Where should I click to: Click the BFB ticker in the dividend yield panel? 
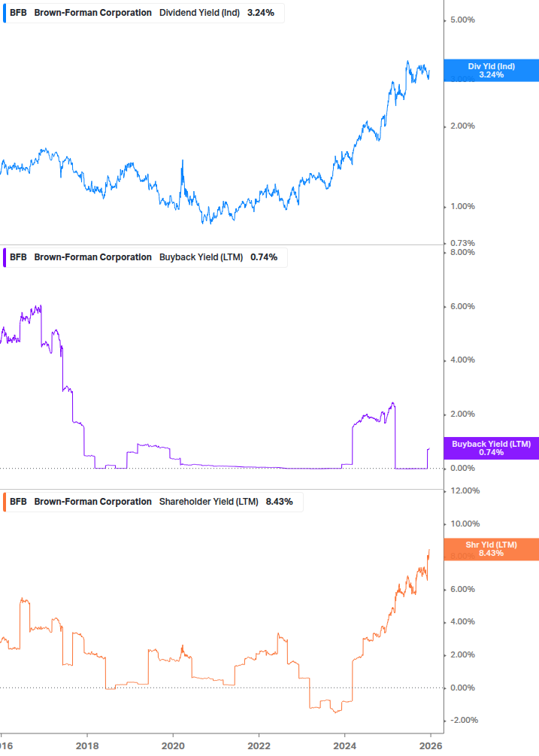click(18, 13)
